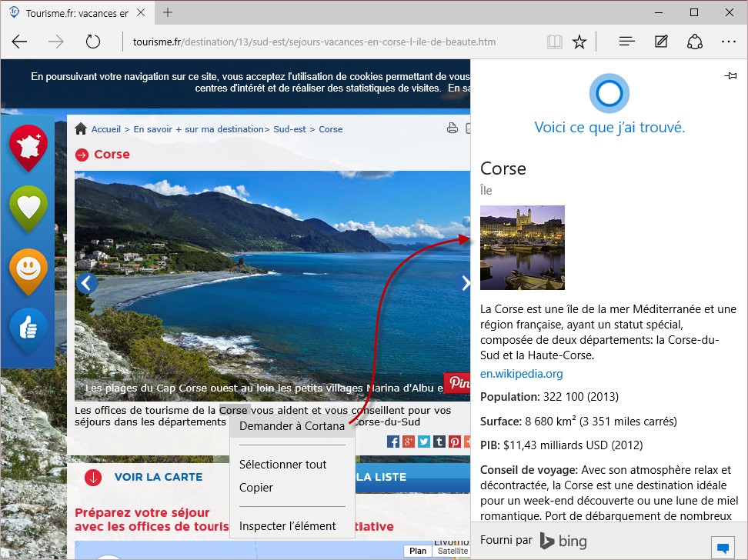Viewport: 748px width, 560px height.
Task: Click the Corse thumbnail photo in Cortana pane
Action: pos(522,247)
